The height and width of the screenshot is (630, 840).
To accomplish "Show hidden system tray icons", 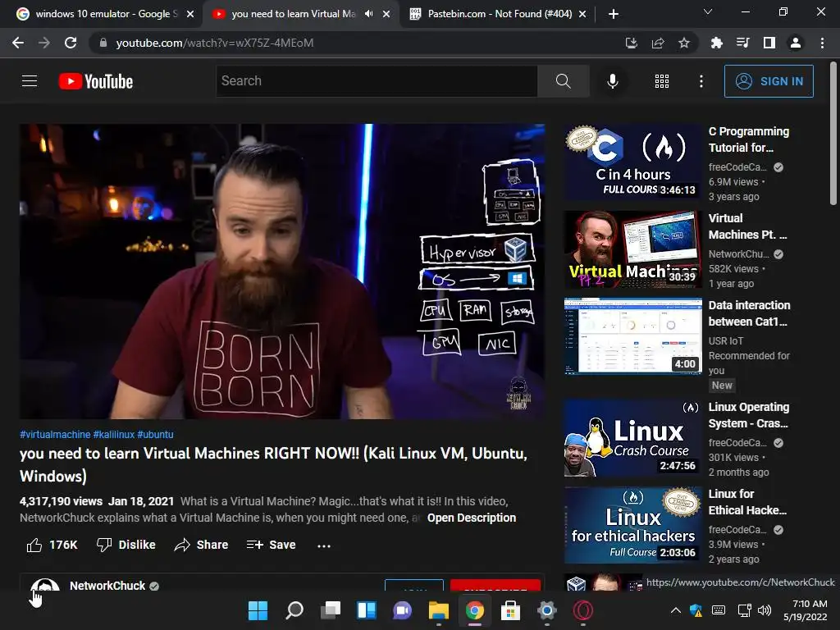I will [x=676, y=610].
